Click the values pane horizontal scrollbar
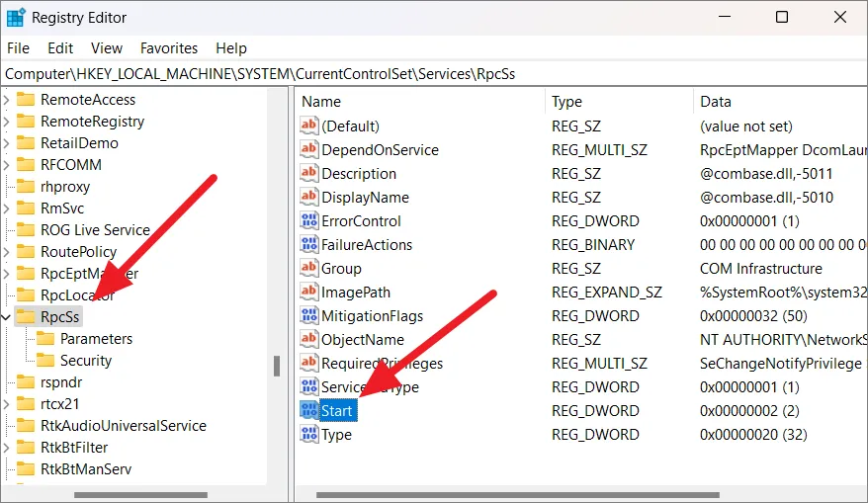Image resolution: width=868 pixels, height=503 pixels. point(518,495)
